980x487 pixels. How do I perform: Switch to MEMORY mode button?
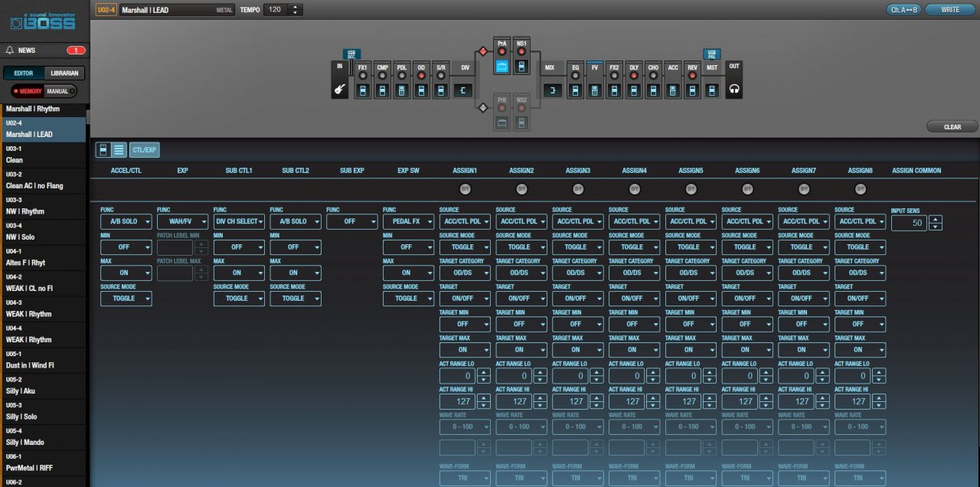pyautogui.click(x=28, y=91)
